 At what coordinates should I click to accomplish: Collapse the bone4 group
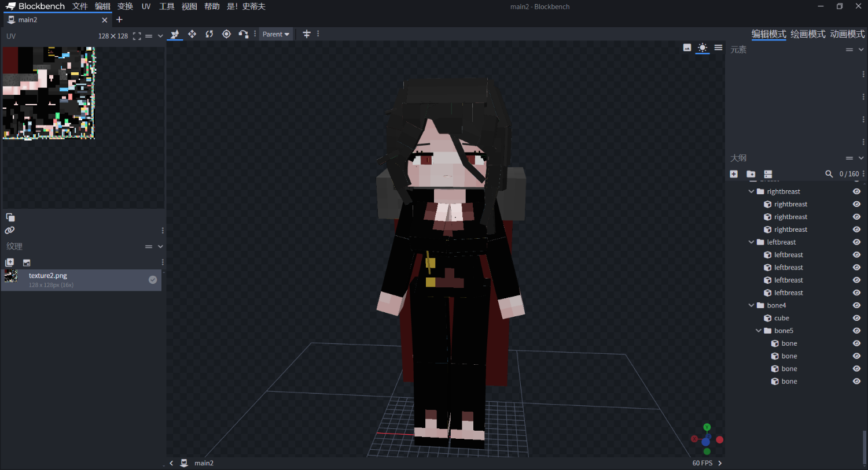click(751, 305)
